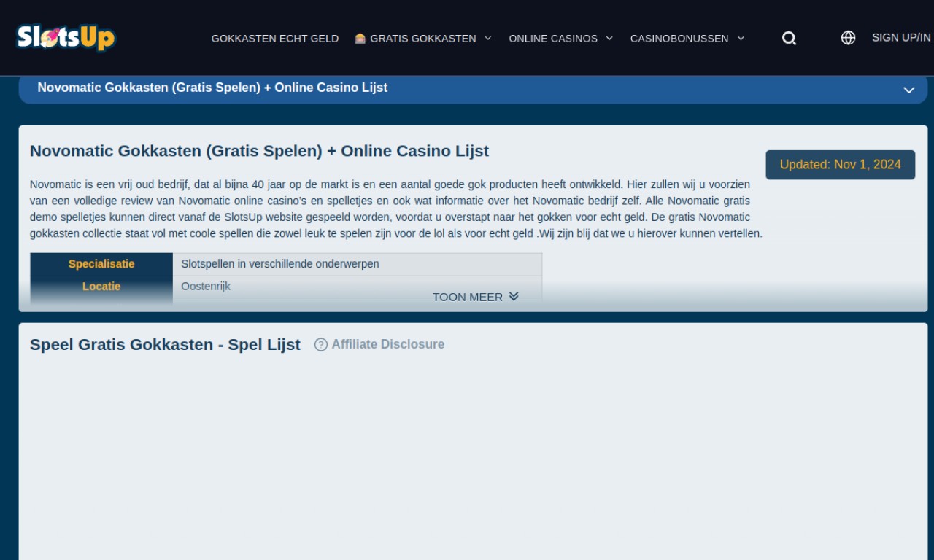Open the Affiliate Disclosure link

387,344
